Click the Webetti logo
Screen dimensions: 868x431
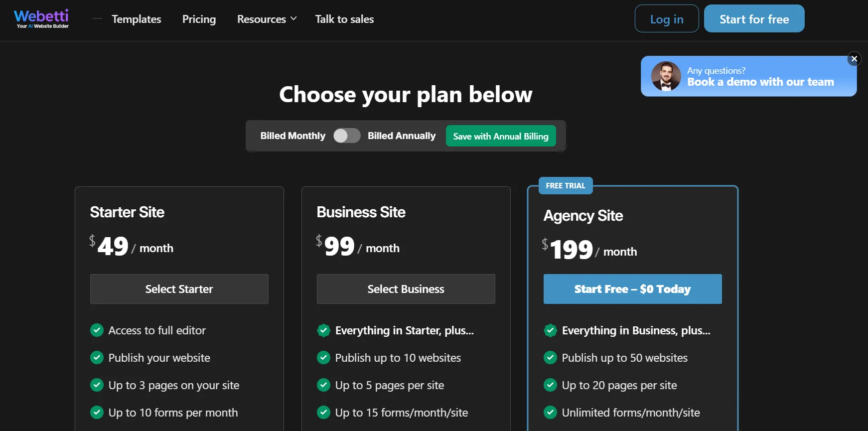coord(42,19)
